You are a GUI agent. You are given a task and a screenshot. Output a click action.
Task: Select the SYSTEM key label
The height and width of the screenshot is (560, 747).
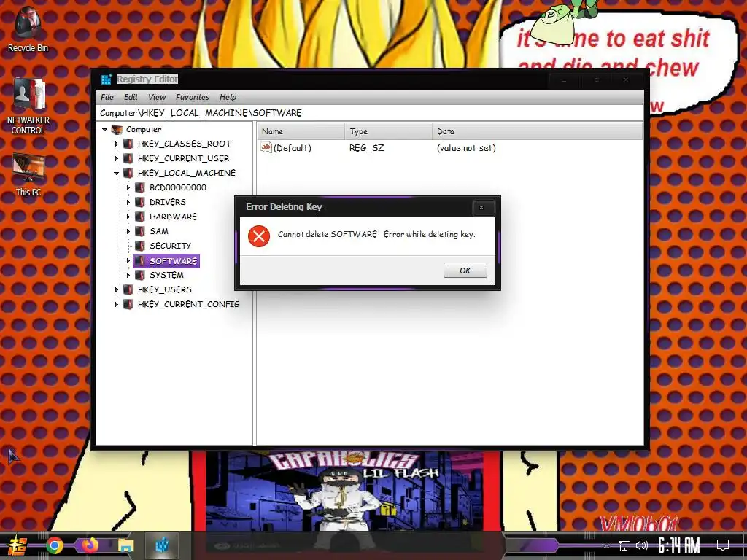point(166,275)
